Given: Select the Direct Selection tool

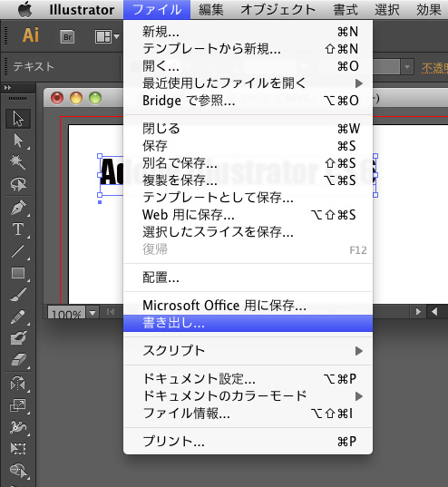Looking at the screenshot, I should coord(18,141).
